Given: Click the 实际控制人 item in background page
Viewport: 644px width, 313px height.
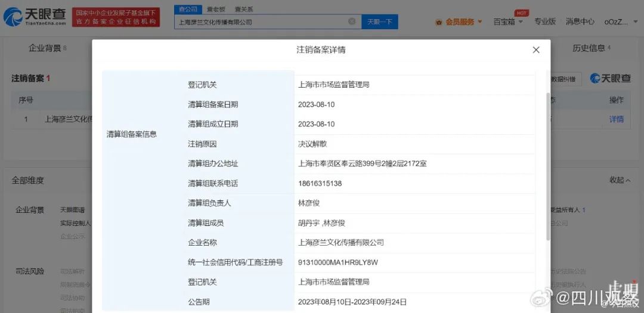Looking at the screenshot, I should point(75,224).
